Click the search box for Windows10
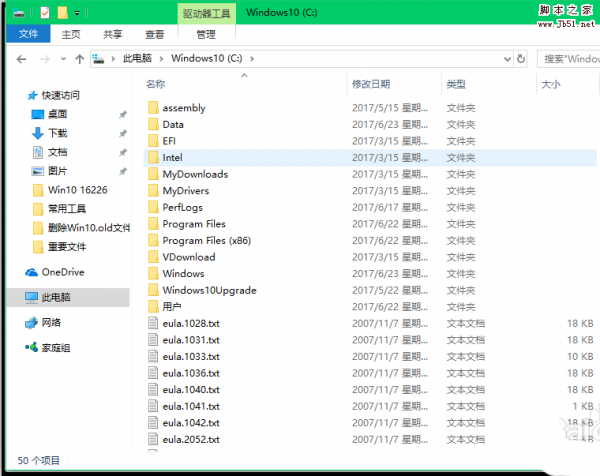Viewport: 600px width, 476px height. pos(568,60)
